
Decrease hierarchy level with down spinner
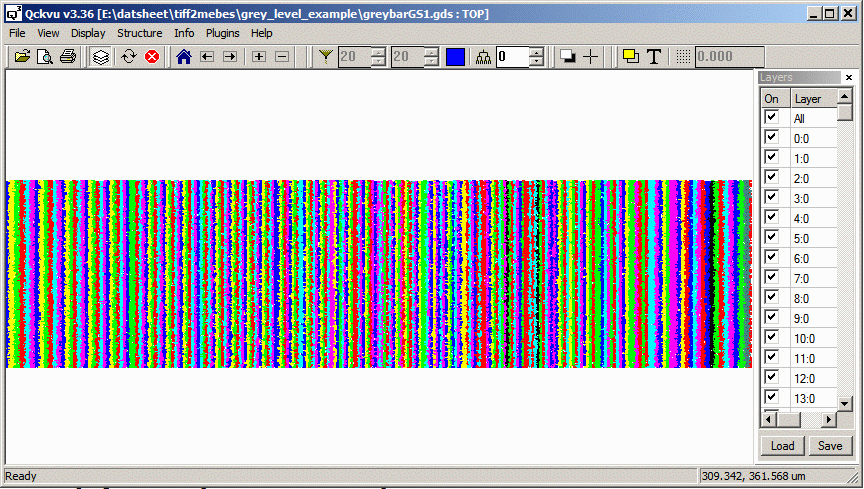pyautogui.click(x=536, y=62)
